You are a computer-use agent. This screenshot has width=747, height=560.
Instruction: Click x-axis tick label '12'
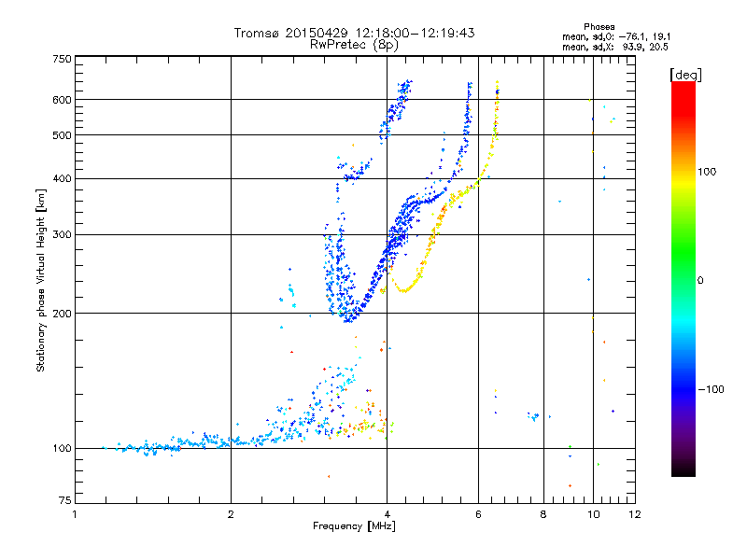(x=635, y=515)
